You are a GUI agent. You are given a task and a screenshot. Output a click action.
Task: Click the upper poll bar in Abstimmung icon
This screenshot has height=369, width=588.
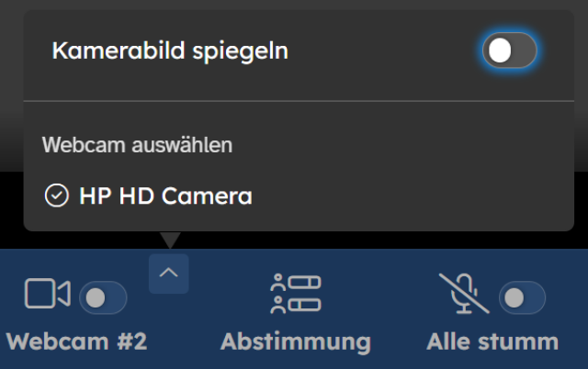pos(304,282)
